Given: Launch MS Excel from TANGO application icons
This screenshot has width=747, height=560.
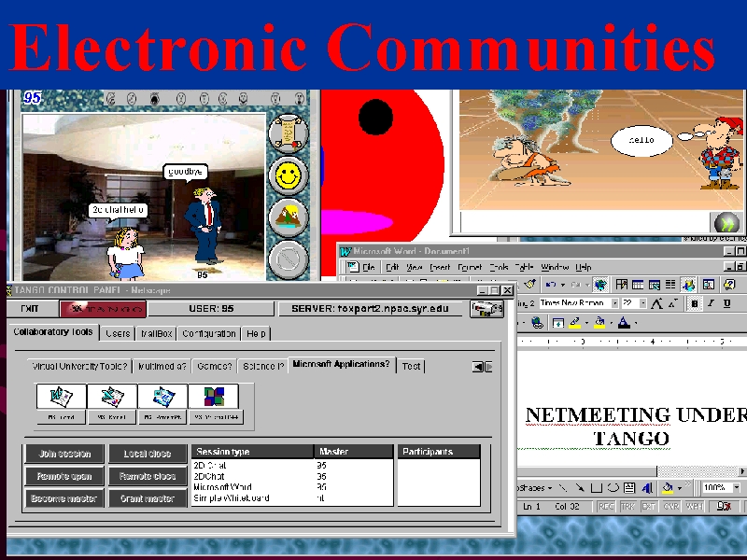Looking at the screenshot, I should [112, 397].
